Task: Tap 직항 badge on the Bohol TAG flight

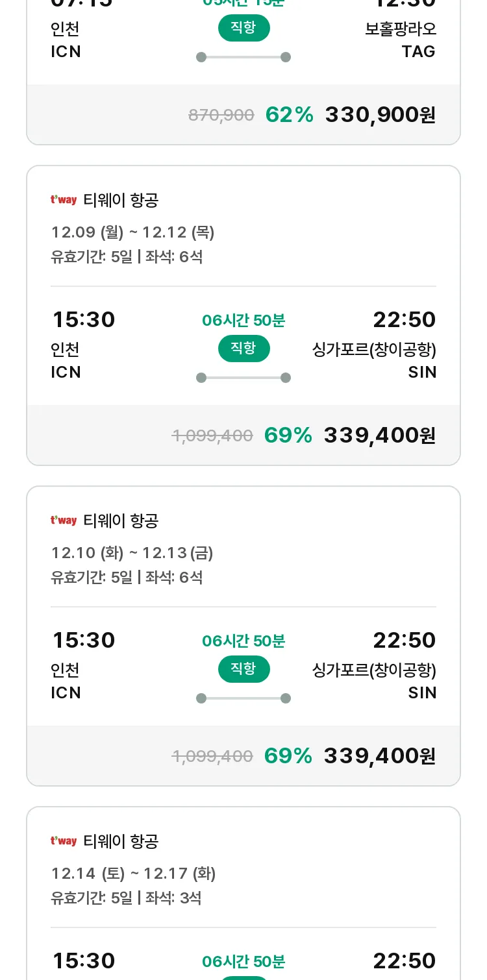Action: click(243, 28)
